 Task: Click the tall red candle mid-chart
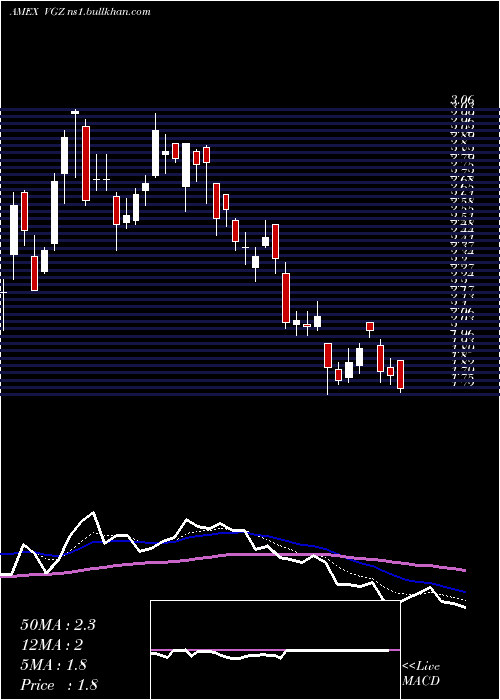(286, 298)
